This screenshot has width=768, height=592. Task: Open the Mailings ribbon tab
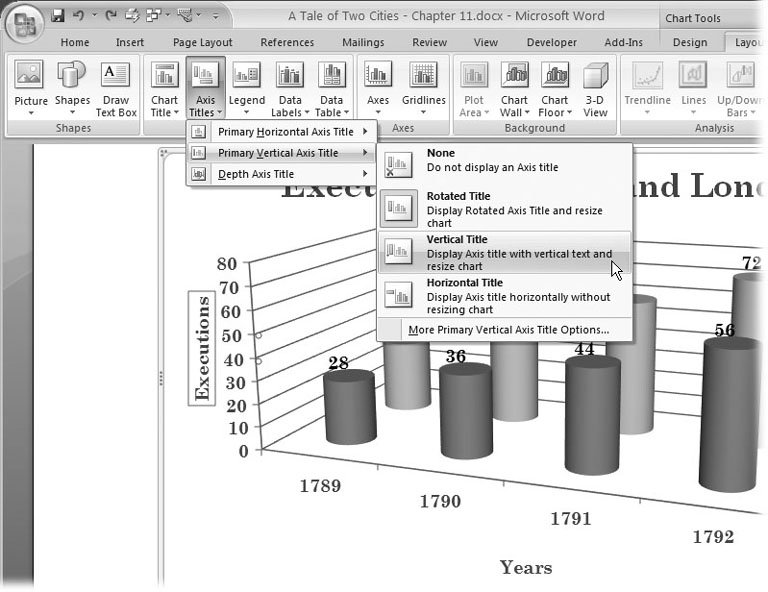tap(363, 43)
